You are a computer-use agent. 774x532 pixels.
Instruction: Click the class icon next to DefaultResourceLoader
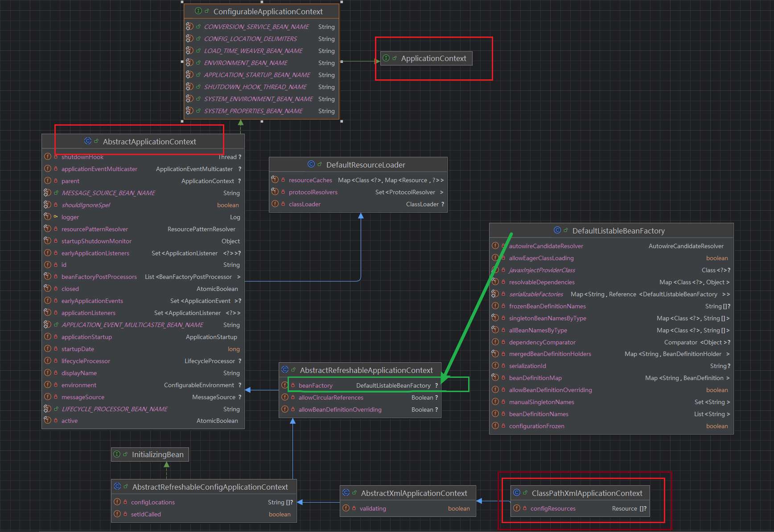point(311,164)
